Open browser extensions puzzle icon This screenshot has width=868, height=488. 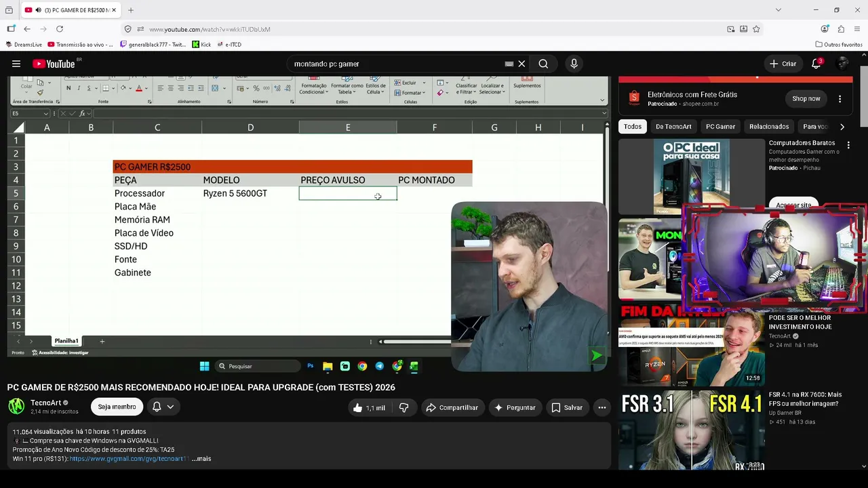pos(841,29)
